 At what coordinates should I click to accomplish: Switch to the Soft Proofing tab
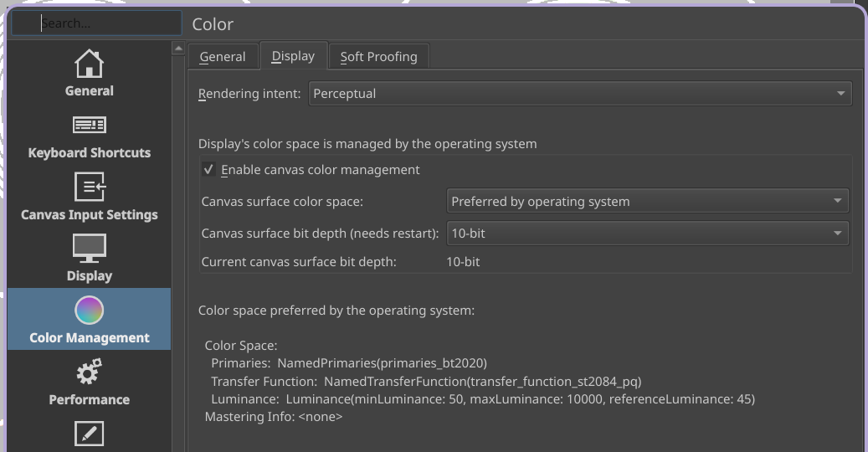tap(378, 57)
